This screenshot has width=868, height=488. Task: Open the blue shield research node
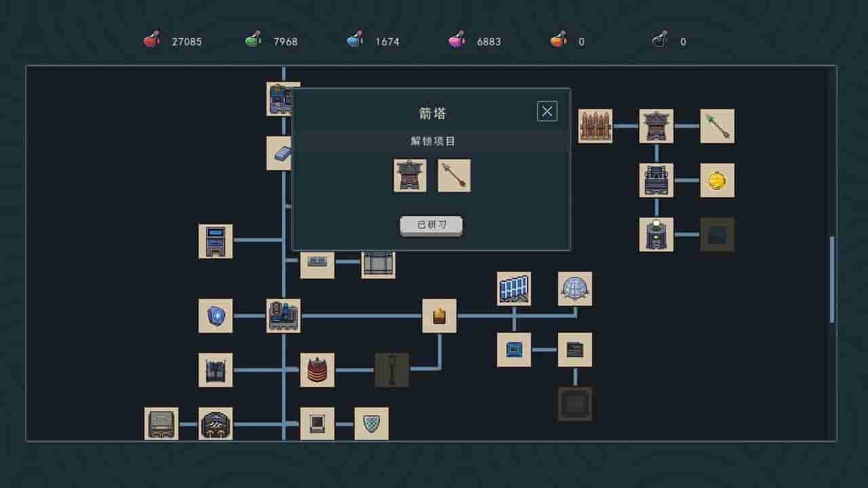coord(216,316)
